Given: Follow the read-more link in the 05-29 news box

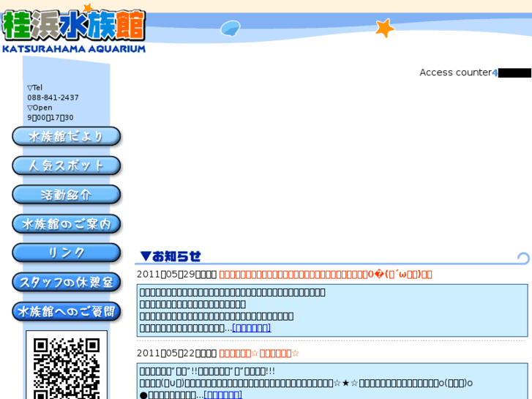Looking at the screenshot, I should 252,328.
